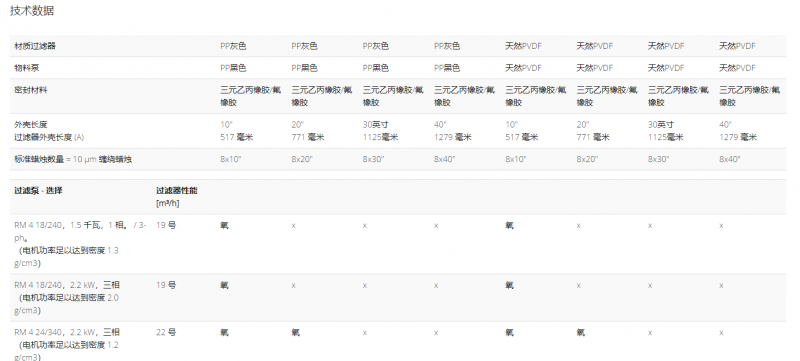The image size is (800, 361).
Task: Click the 22 号 performance value
Action: 166,332
